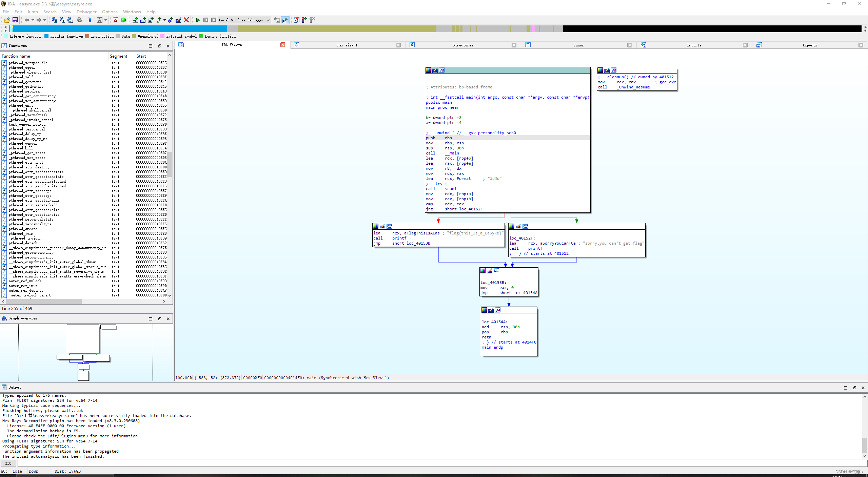Click the DATA plus toolbar icon

(x=143, y=20)
